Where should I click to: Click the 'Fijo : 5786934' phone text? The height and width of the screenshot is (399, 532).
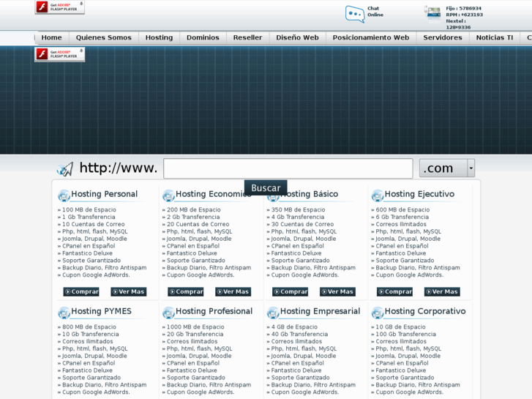click(463, 8)
